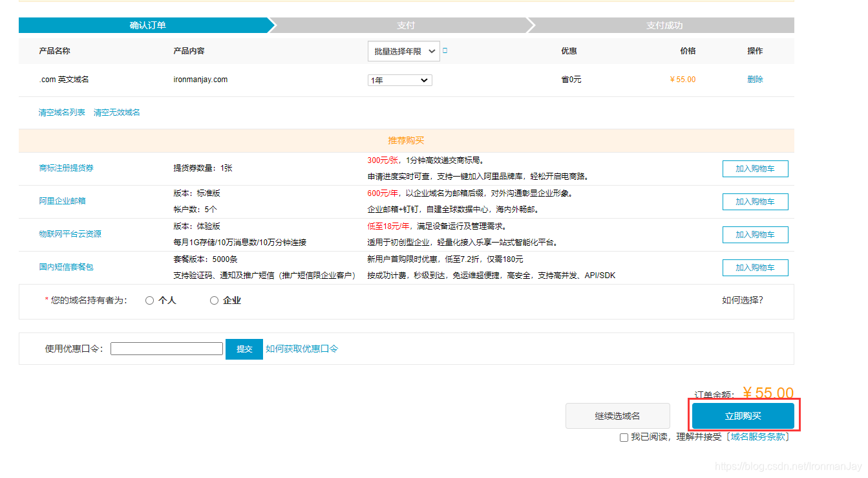Click the 低至18元/年 price text
The image size is (868, 478).
pos(388,226)
